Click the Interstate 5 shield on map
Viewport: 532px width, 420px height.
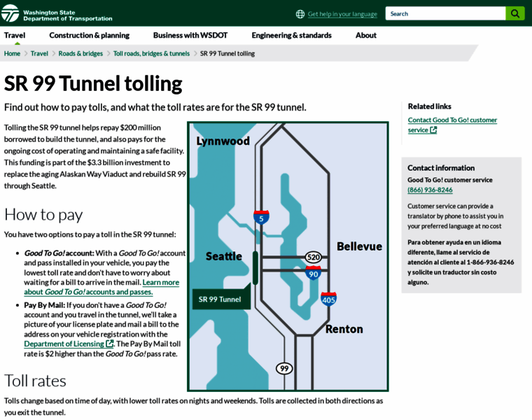point(261,218)
